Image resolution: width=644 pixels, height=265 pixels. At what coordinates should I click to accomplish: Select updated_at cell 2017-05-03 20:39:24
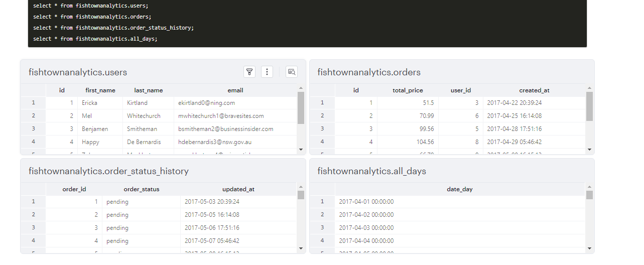pos(238,202)
